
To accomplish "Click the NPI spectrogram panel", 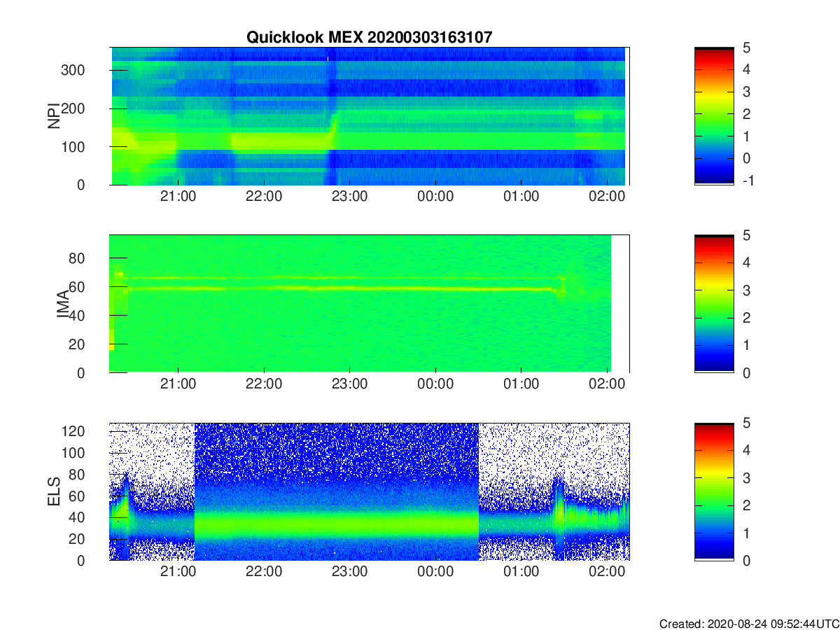I will [x=370, y=116].
